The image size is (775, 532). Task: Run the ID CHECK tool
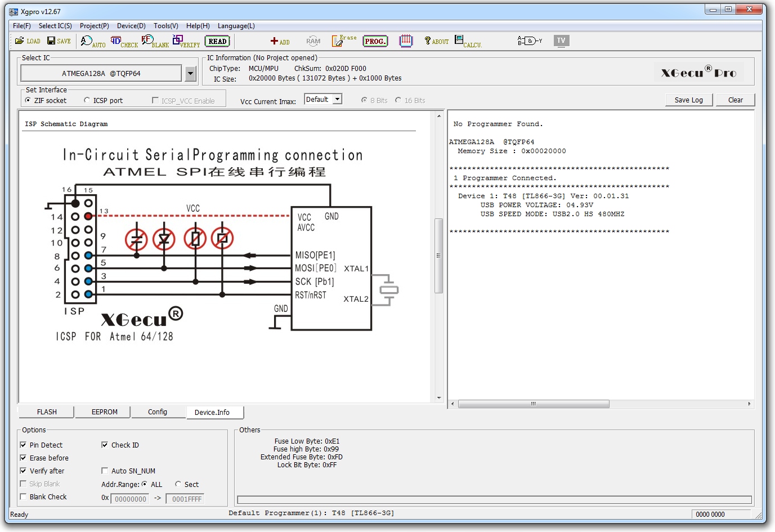tap(124, 41)
